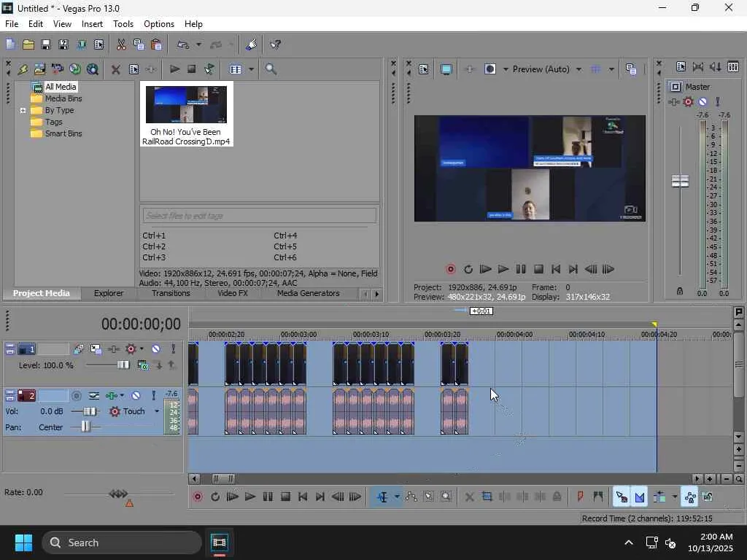Open the Preview (Auto) quality dropdown
The width and height of the screenshot is (747, 560).
click(x=578, y=69)
